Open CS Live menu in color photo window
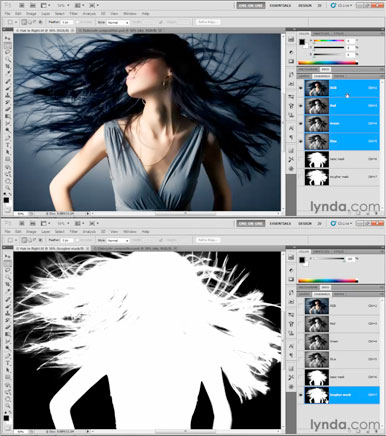The height and width of the screenshot is (436, 386). tap(342, 5)
